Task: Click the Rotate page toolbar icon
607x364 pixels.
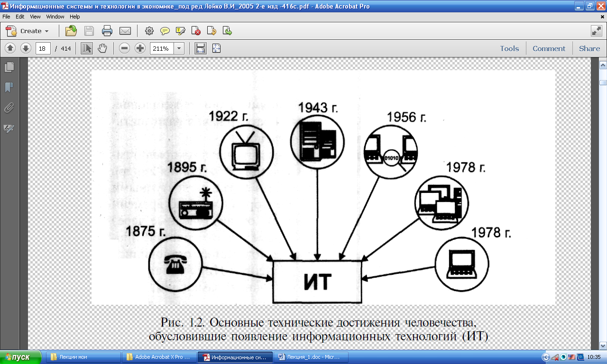Action: (212, 31)
